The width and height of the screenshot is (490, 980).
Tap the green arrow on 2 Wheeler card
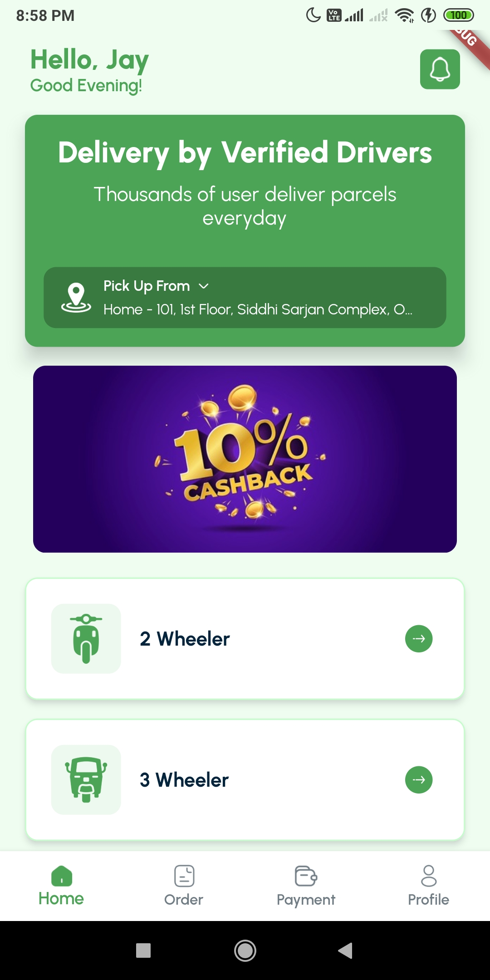tap(418, 638)
